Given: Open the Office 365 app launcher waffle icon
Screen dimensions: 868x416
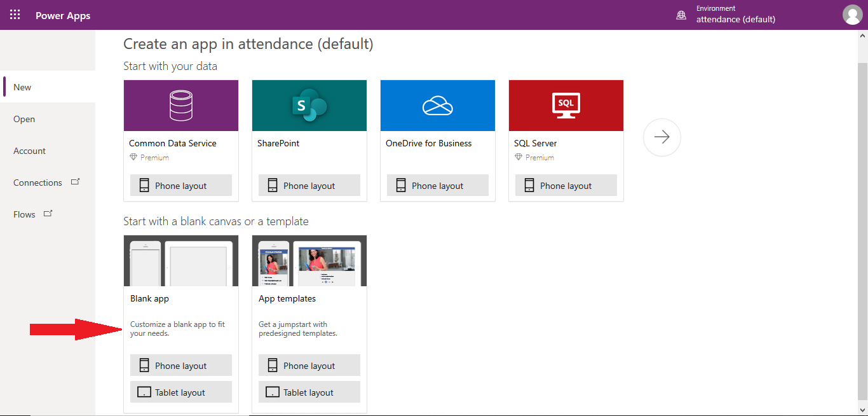Looking at the screenshot, I should pos(15,14).
